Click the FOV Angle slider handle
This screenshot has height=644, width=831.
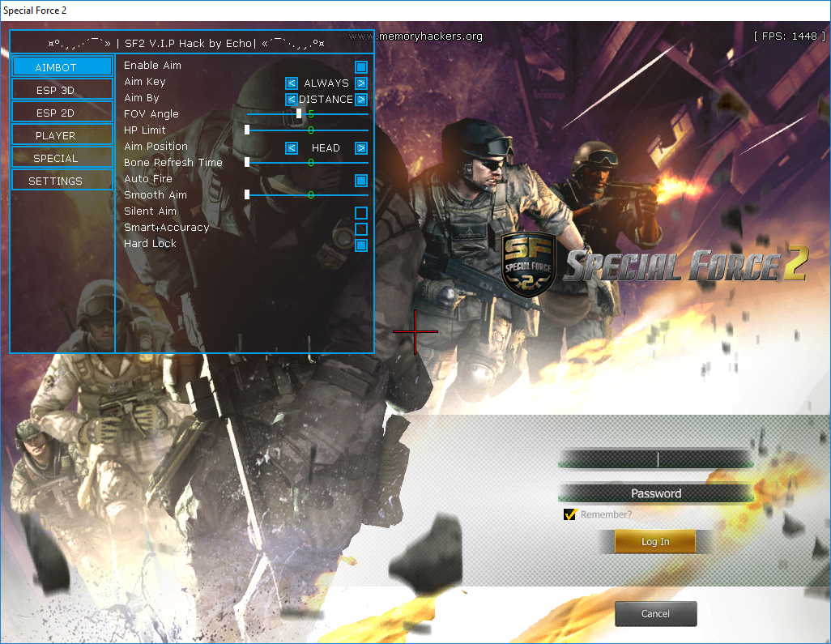299,113
